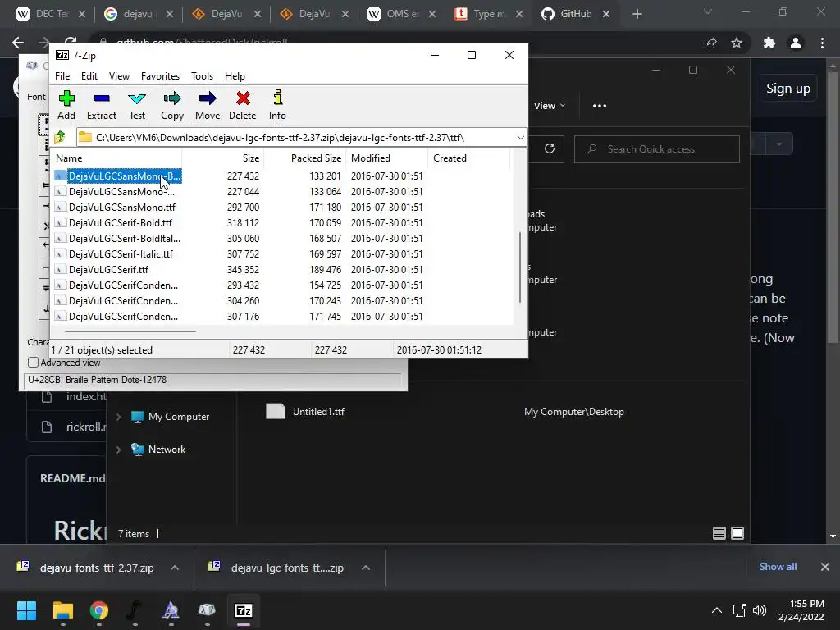Open Chrome's three-dot menu
Image resolution: width=840 pixels, height=630 pixels.
[x=822, y=43]
